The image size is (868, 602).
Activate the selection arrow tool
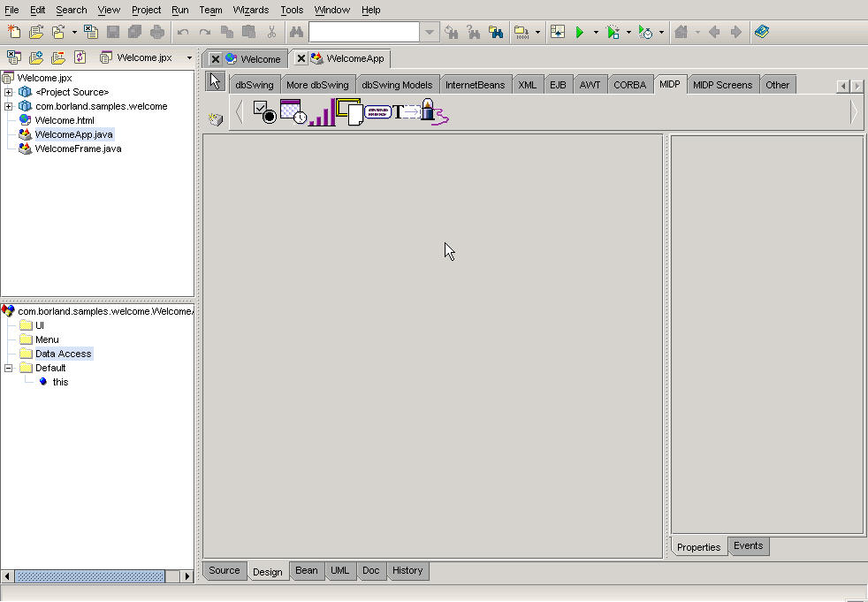pos(215,82)
